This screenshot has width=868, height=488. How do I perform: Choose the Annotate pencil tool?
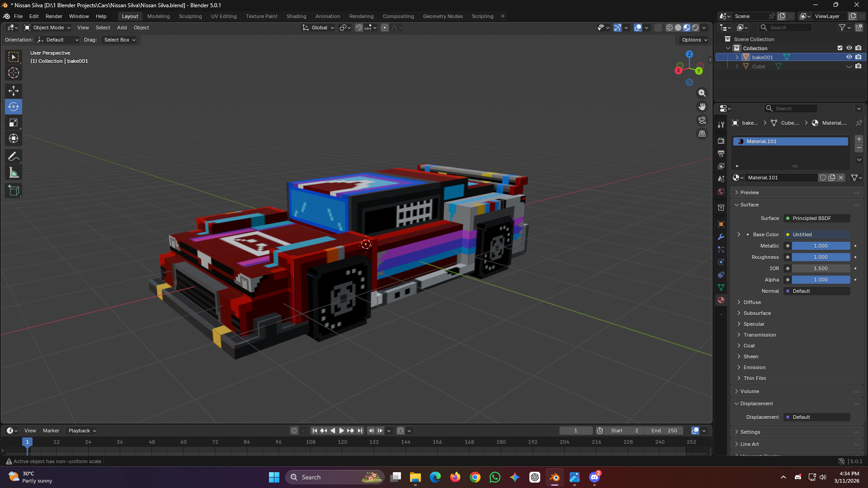click(x=14, y=157)
